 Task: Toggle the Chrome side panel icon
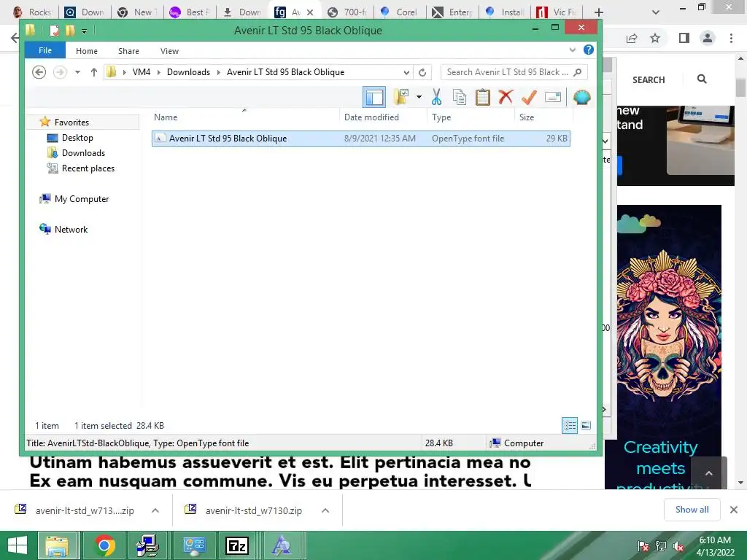tap(684, 39)
